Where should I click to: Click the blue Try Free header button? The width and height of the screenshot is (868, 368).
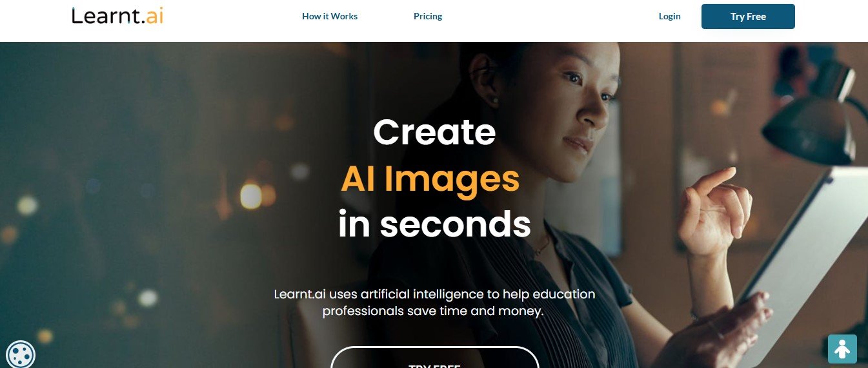[748, 17]
